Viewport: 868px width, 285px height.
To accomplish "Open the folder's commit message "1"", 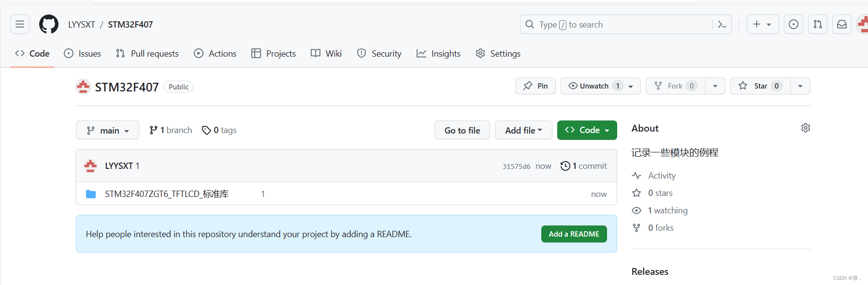I will (263, 194).
